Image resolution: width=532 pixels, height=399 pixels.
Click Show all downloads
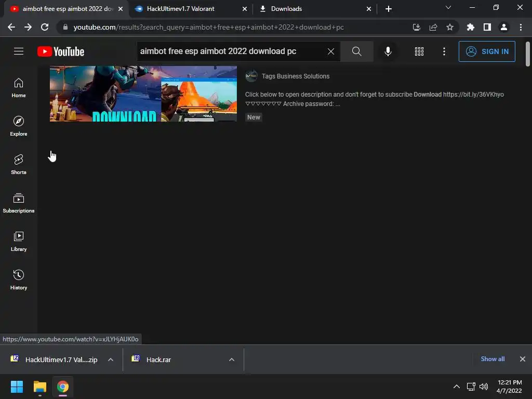point(493,358)
